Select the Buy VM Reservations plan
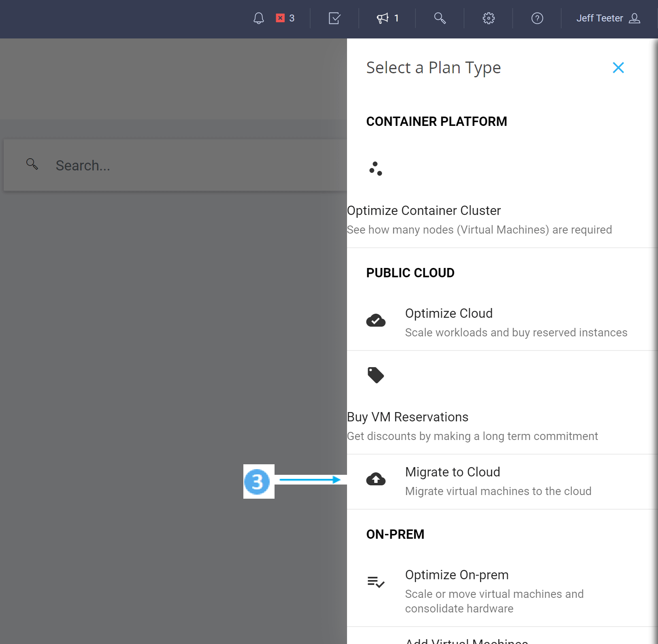Viewport: 658px width, 644px height. [407, 417]
